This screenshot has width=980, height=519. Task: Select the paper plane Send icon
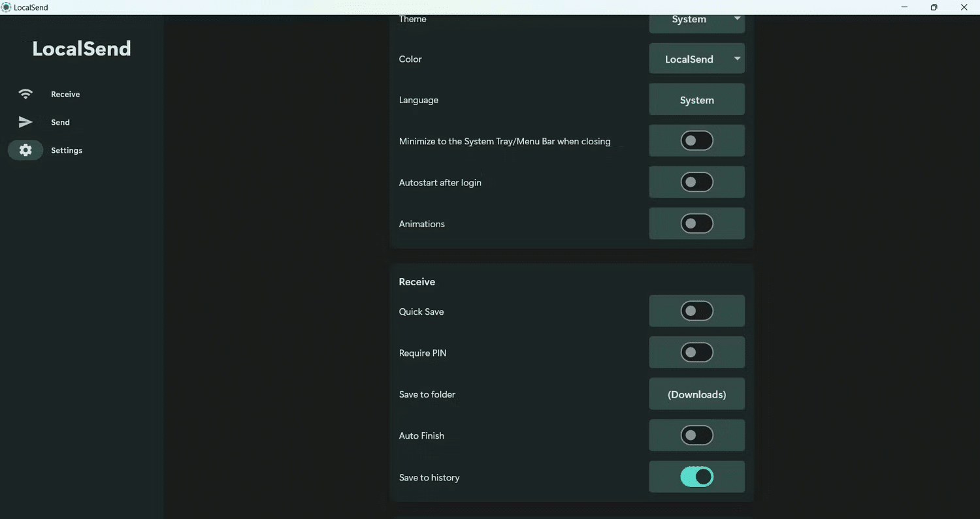click(25, 121)
